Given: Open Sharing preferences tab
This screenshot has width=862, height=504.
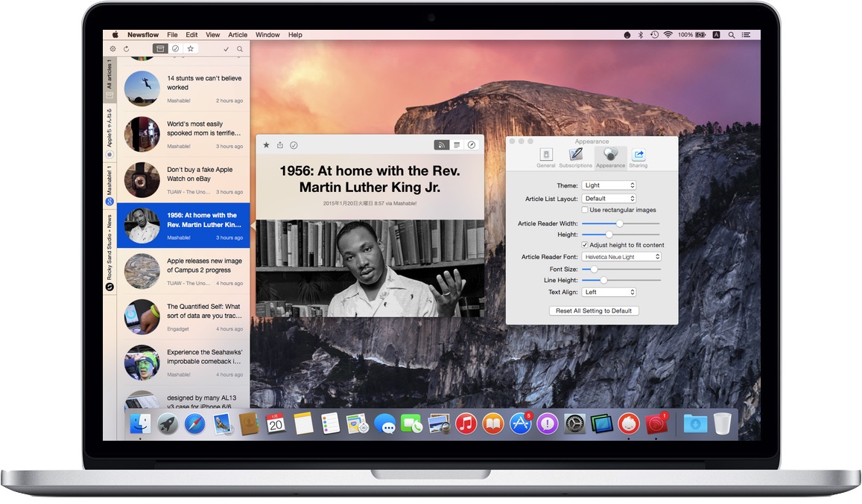Looking at the screenshot, I should (638, 158).
